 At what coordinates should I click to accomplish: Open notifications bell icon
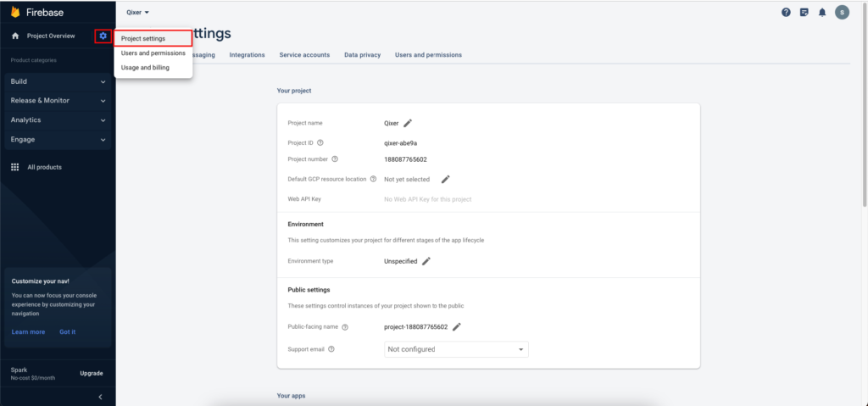pyautogui.click(x=822, y=12)
